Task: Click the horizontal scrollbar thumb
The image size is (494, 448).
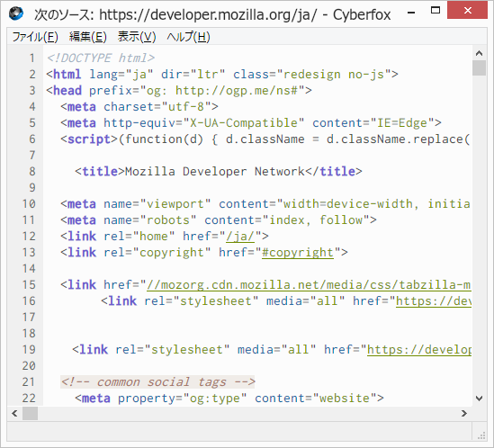Action: [30, 413]
